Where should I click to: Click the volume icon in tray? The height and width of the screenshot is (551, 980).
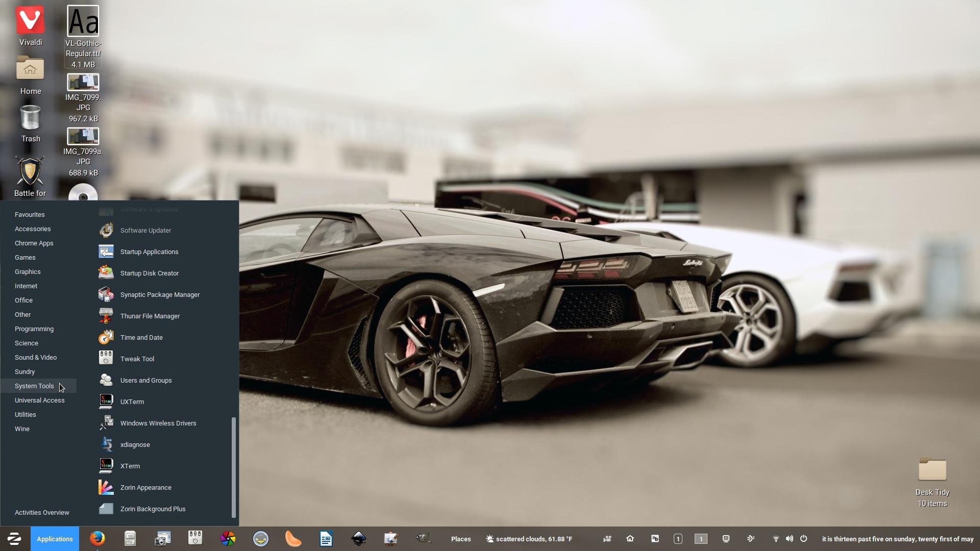coord(789,539)
